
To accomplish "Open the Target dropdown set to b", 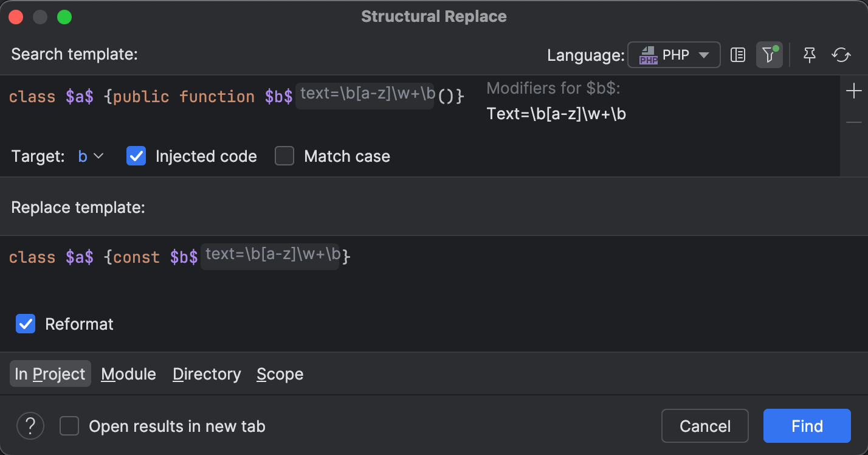I will coord(91,156).
